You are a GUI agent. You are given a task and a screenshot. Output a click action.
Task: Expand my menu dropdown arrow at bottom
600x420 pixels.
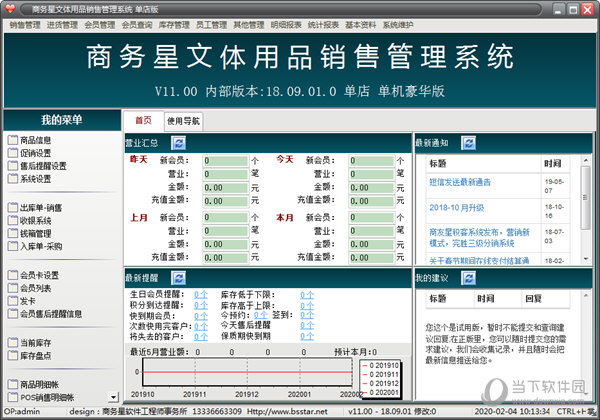click(x=113, y=397)
